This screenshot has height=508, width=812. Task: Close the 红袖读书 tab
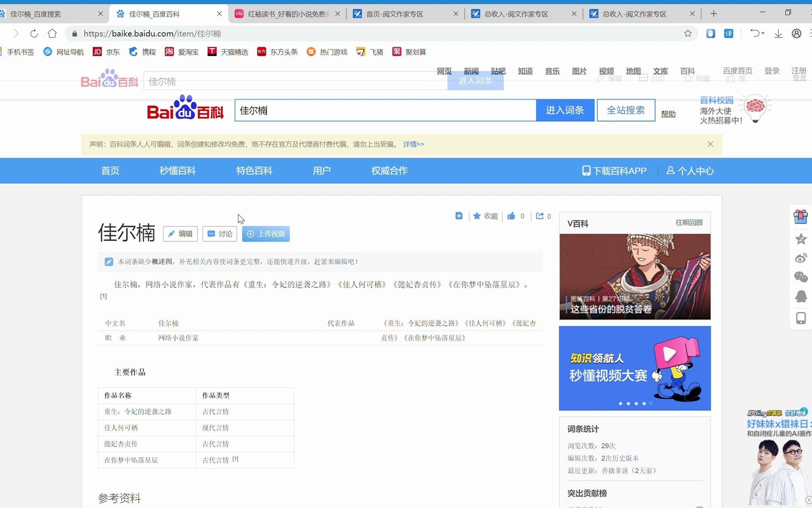coord(337,14)
